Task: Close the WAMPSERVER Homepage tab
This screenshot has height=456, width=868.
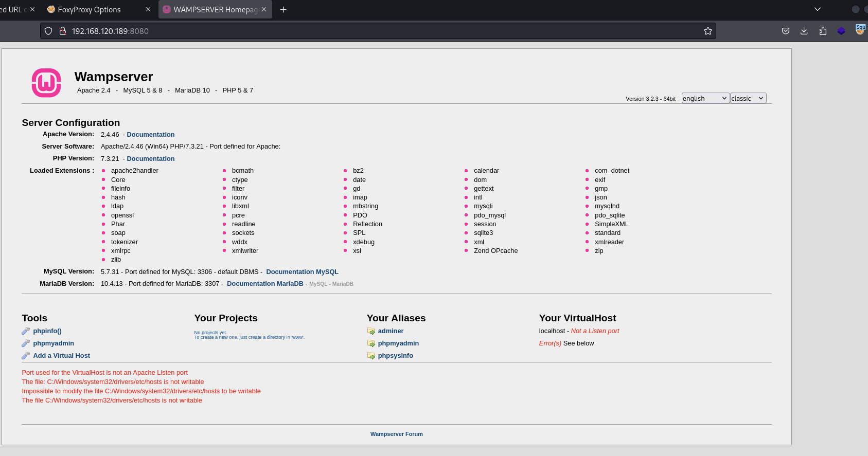Action: tap(264, 9)
